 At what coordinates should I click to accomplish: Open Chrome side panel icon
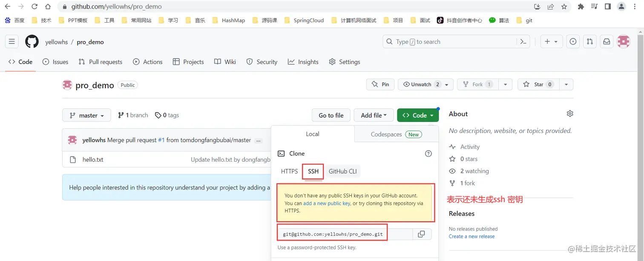click(x=608, y=6)
